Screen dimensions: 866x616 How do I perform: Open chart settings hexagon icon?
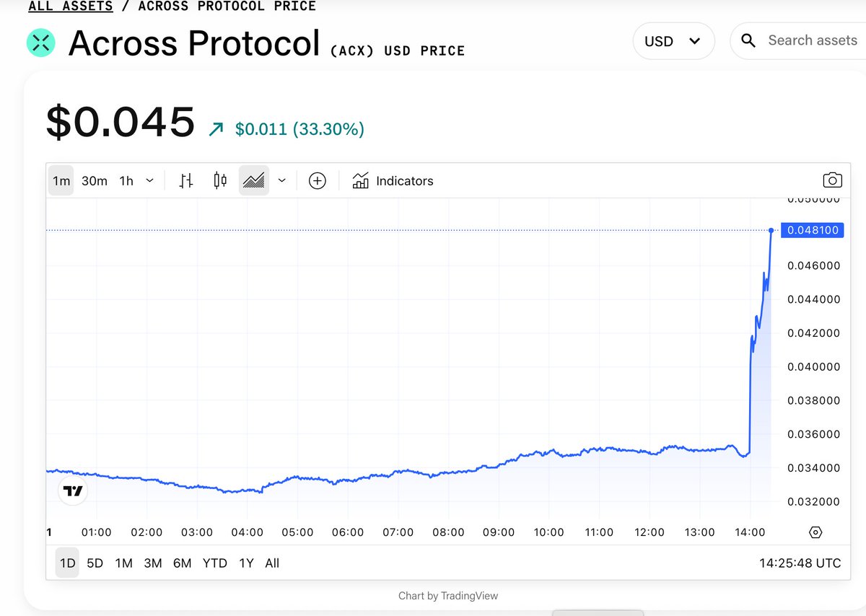pos(815,532)
